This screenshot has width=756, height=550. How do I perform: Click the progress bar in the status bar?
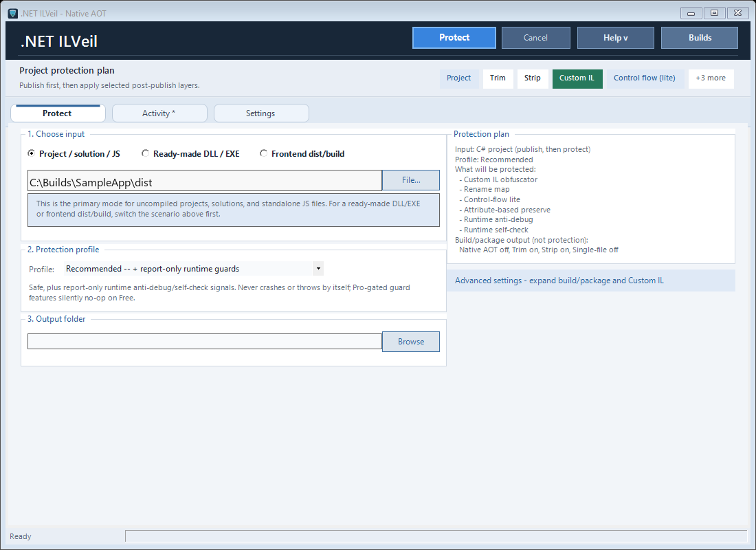pos(436,536)
